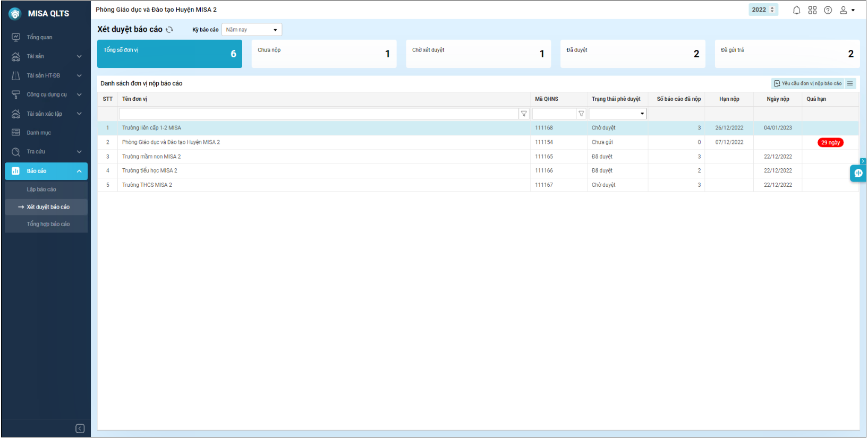The image size is (868, 439).
Task: Click the filter icon in Tên đơn vị column
Action: pos(524,114)
